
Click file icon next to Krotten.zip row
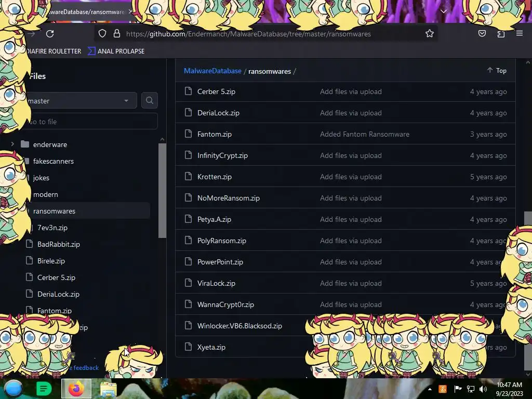(188, 177)
